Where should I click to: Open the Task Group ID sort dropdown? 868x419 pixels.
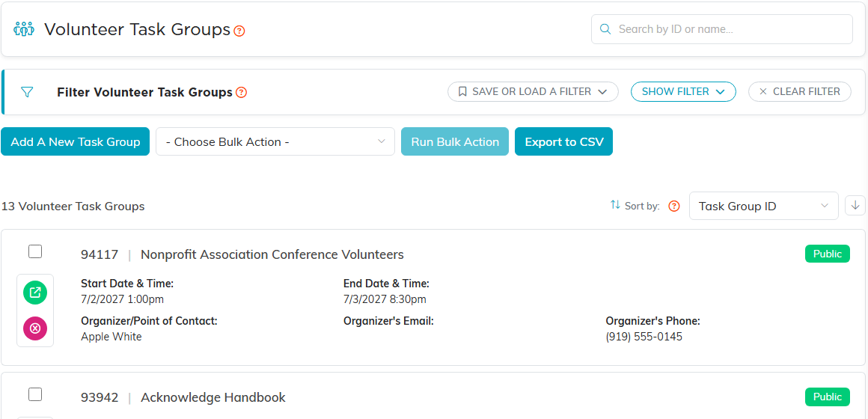[763, 206]
